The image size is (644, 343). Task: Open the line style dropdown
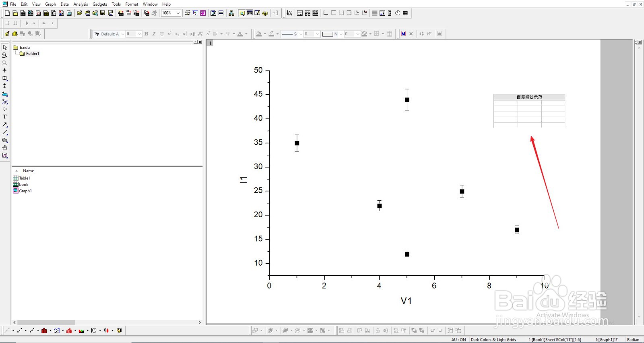300,34
